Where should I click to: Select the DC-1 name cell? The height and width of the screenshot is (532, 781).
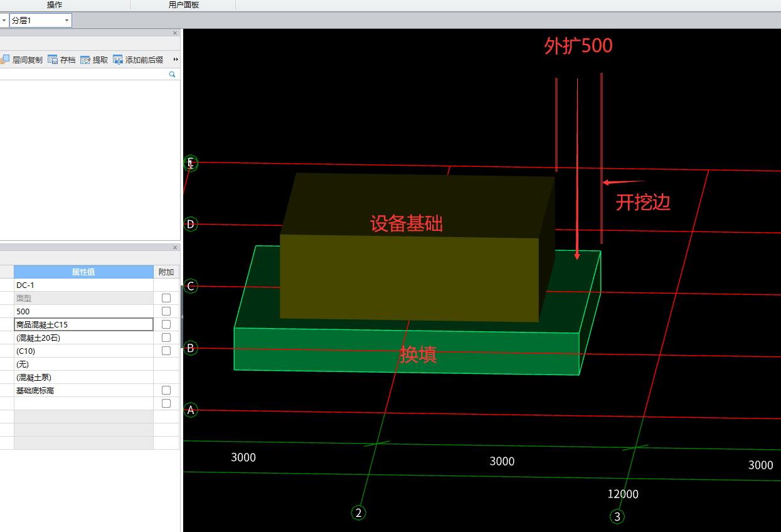(83, 285)
